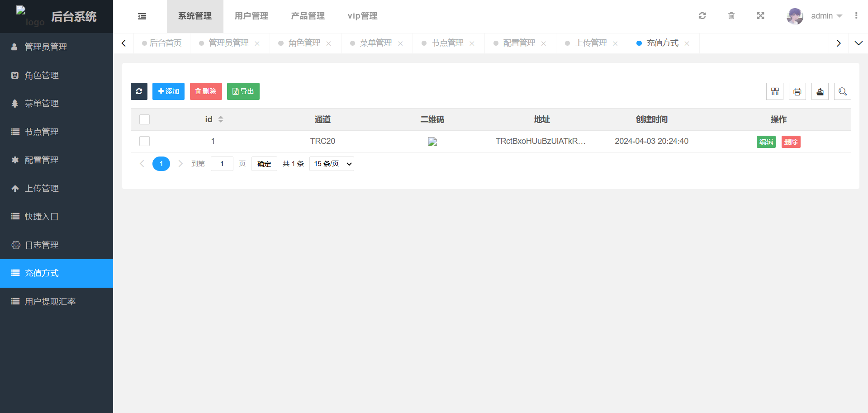The image size is (868, 413).
Task: Click the dark refresh table button
Action: tap(139, 91)
